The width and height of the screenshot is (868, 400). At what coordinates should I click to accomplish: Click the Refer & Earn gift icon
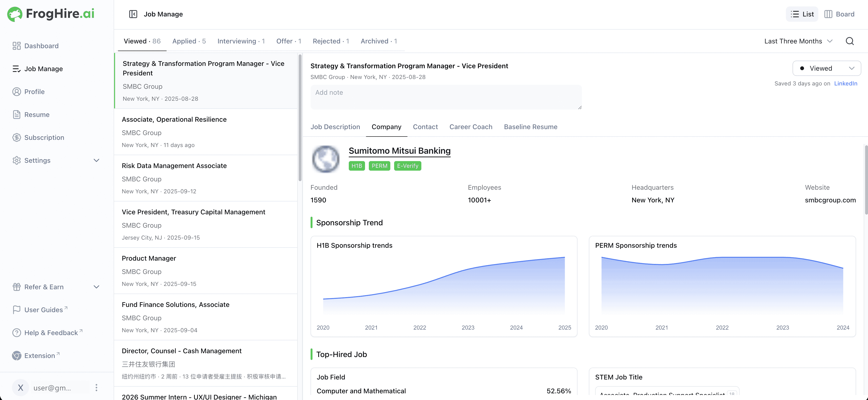(16, 287)
